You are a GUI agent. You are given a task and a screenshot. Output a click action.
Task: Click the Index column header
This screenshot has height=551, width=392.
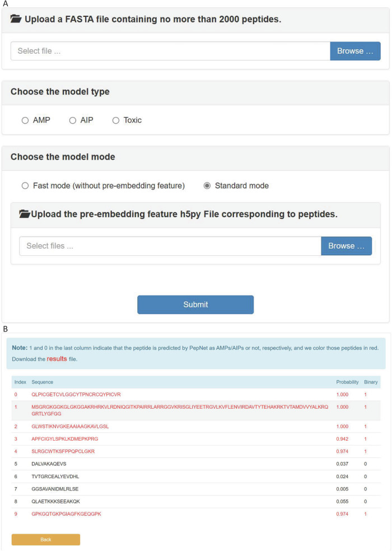[x=20, y=382]
